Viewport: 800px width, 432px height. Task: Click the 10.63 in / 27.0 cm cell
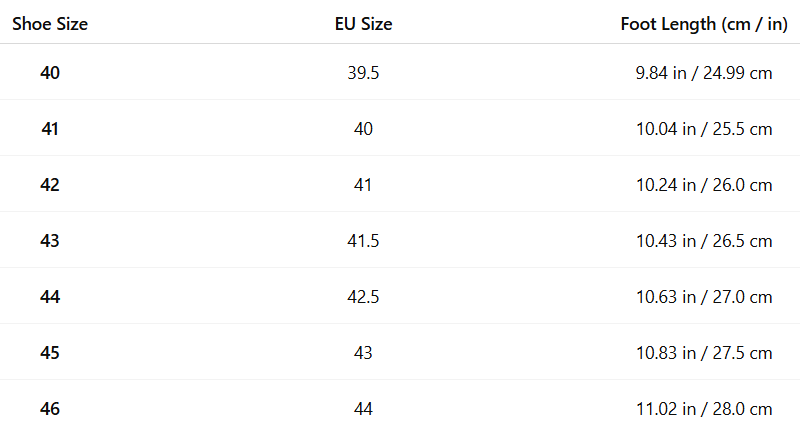click(704, 297)
